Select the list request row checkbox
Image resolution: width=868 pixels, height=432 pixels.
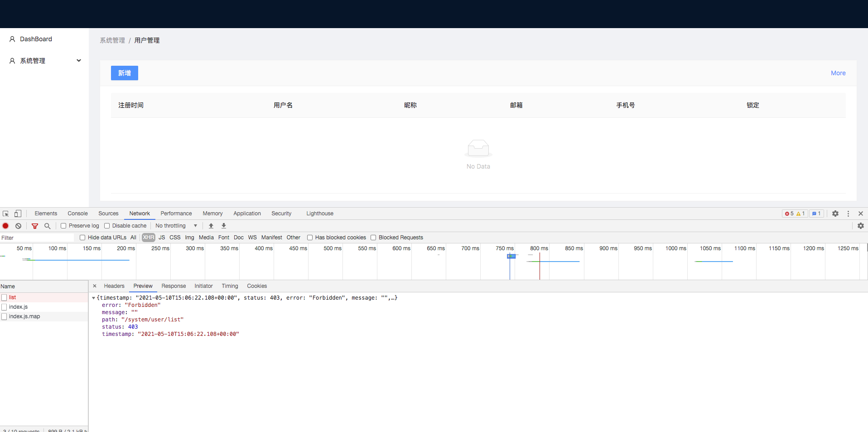click(4, 298)
